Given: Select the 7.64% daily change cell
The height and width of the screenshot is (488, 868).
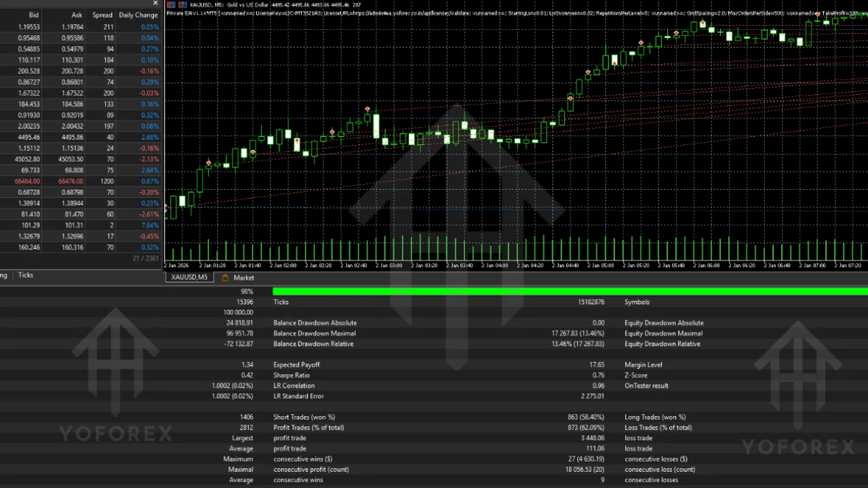Looking at the screenshot, I should pos(151,225).
